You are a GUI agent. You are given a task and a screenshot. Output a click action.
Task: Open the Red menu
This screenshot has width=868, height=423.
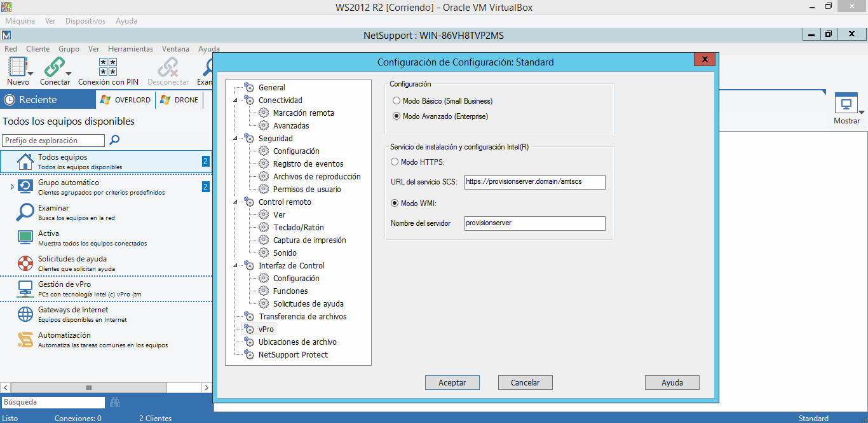tap(11, 49)
